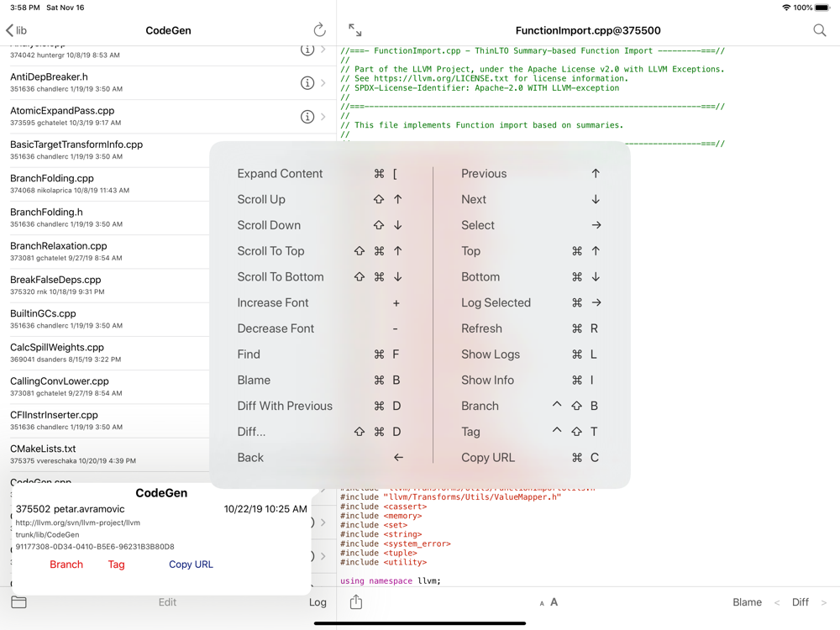Tap the share icon below the code view

coord(355,602)
